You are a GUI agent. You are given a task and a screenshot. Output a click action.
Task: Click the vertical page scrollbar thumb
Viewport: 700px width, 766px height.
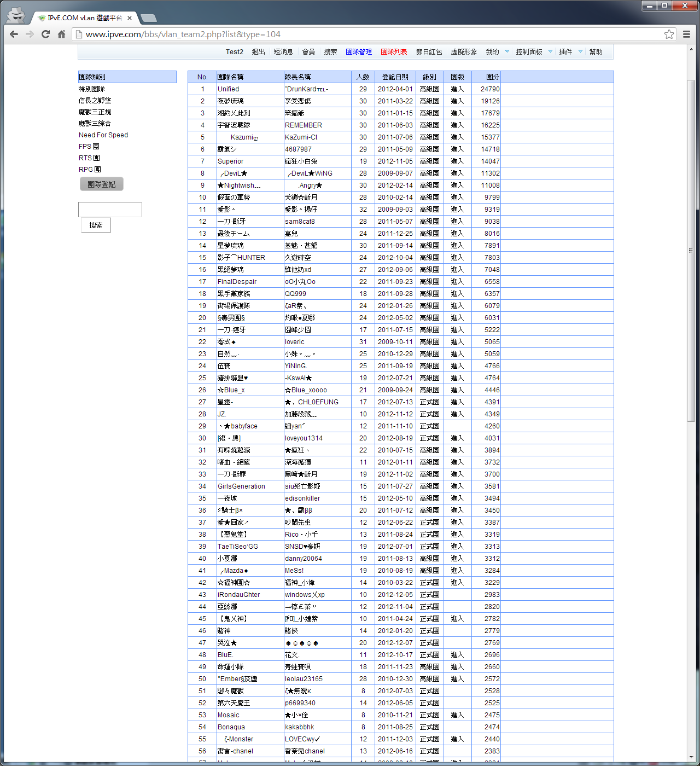(x=691, y=251)
